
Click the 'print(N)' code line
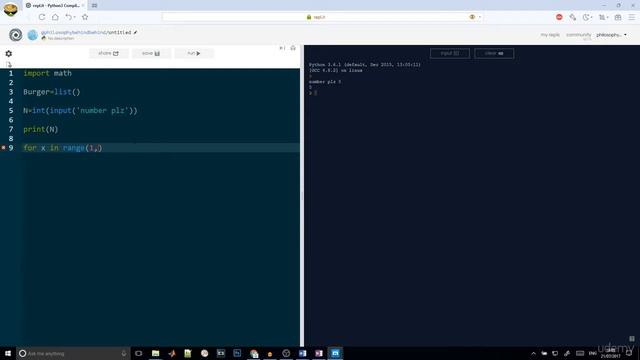click(x=41, y=129)
